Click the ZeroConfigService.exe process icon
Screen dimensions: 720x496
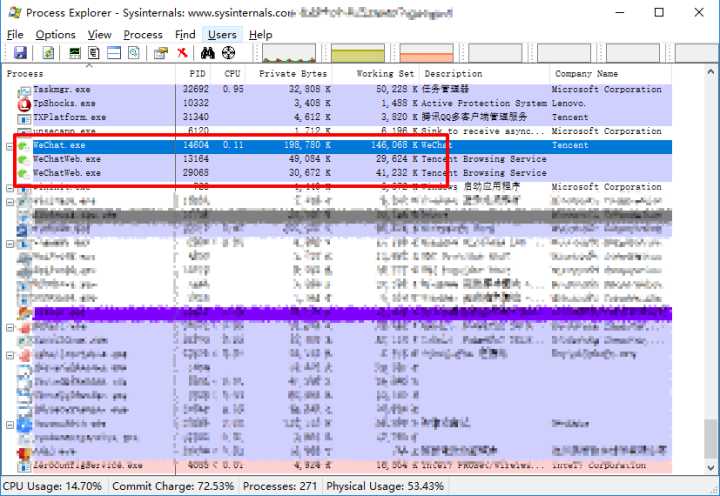(x=24, y=467)
